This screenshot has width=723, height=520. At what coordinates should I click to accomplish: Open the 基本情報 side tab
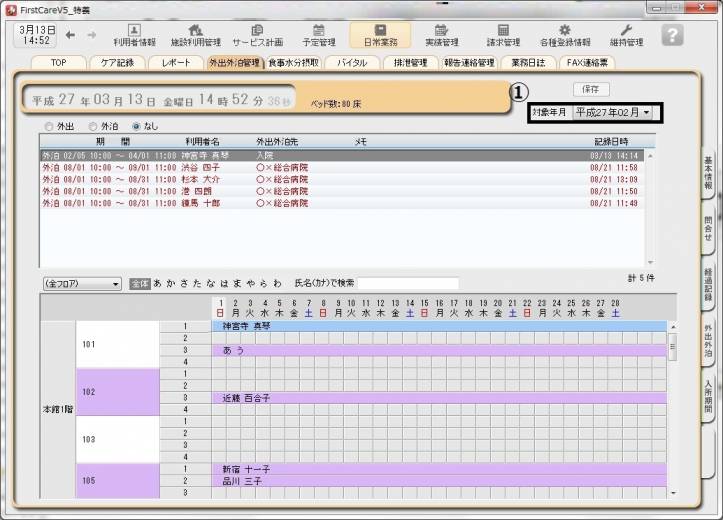pyautogui.click(x=708, y=175)
